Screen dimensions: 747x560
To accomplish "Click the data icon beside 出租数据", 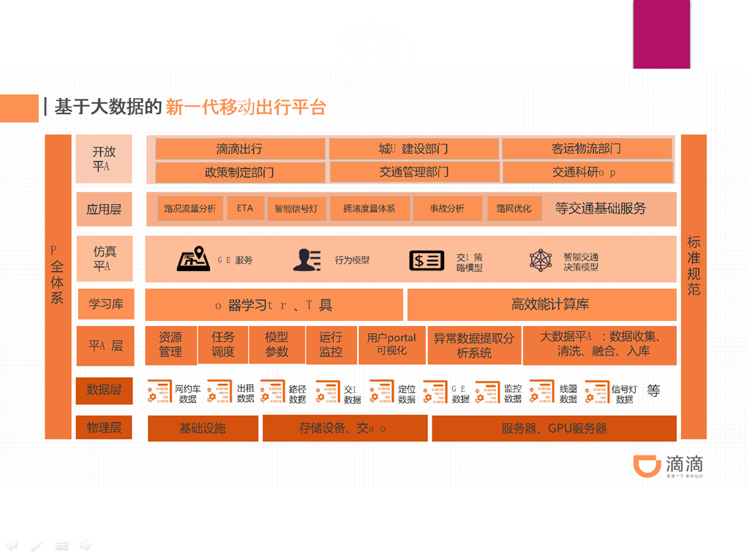I will coord(219,392).
